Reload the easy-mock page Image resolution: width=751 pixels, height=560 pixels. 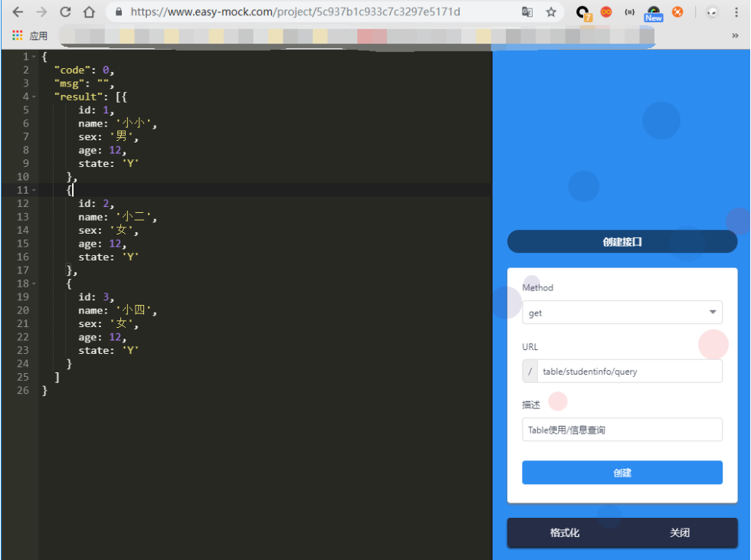tap(65, 11)
